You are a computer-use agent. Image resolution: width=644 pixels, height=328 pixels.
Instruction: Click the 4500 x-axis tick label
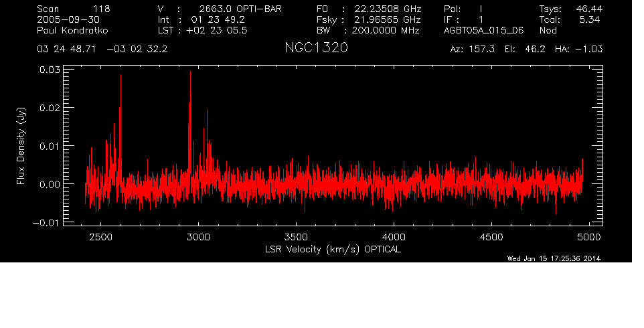491,237
